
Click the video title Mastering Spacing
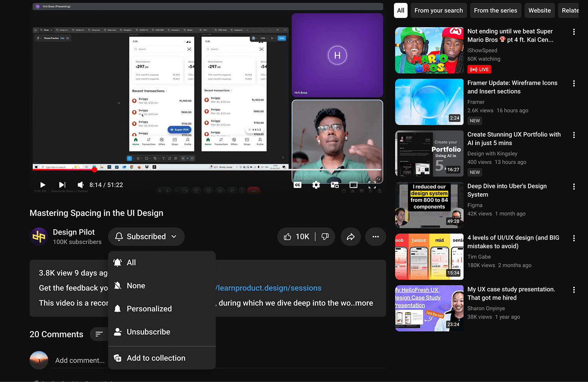click(96, 213)
